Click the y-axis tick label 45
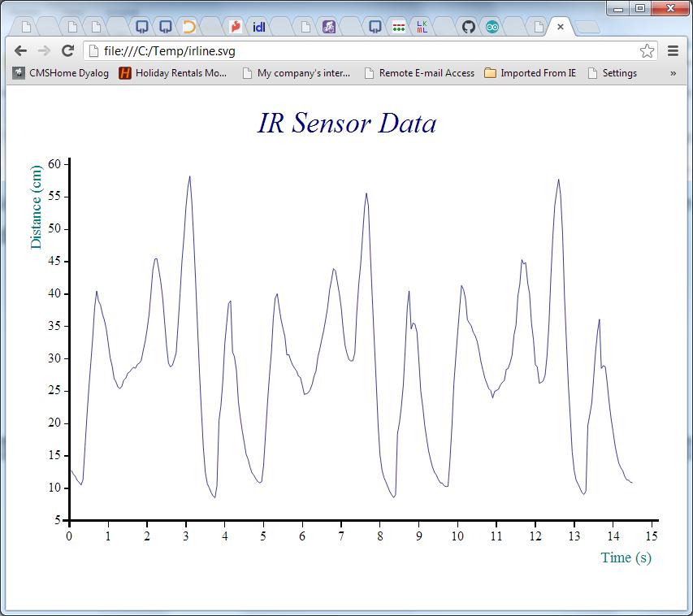 point(54,261)
